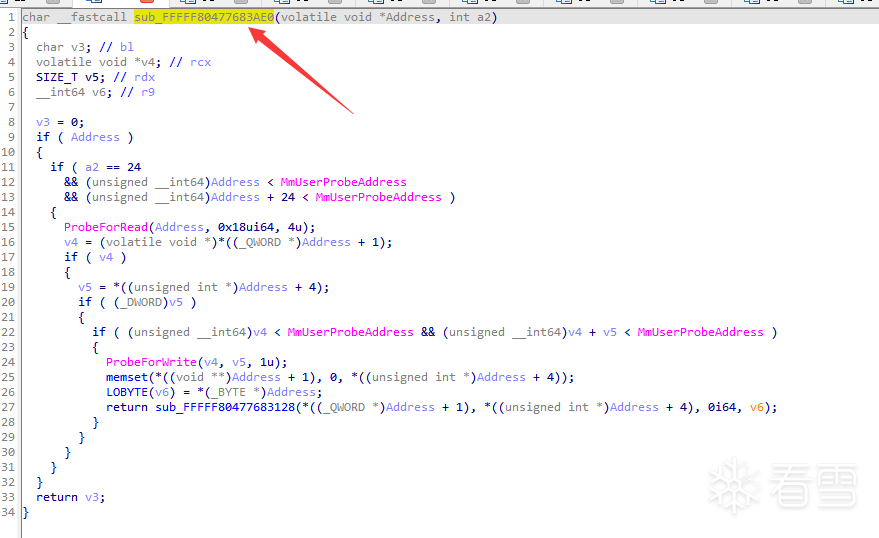Click MmUserProbeAddress at end of line 13
Screen dimensions: 879x538
click(x=378, y=197)
